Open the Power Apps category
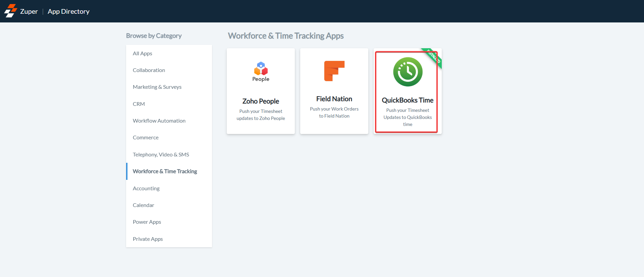Image resolution: width=644 pixels, height=277 pixels. (x=169, y=222)
